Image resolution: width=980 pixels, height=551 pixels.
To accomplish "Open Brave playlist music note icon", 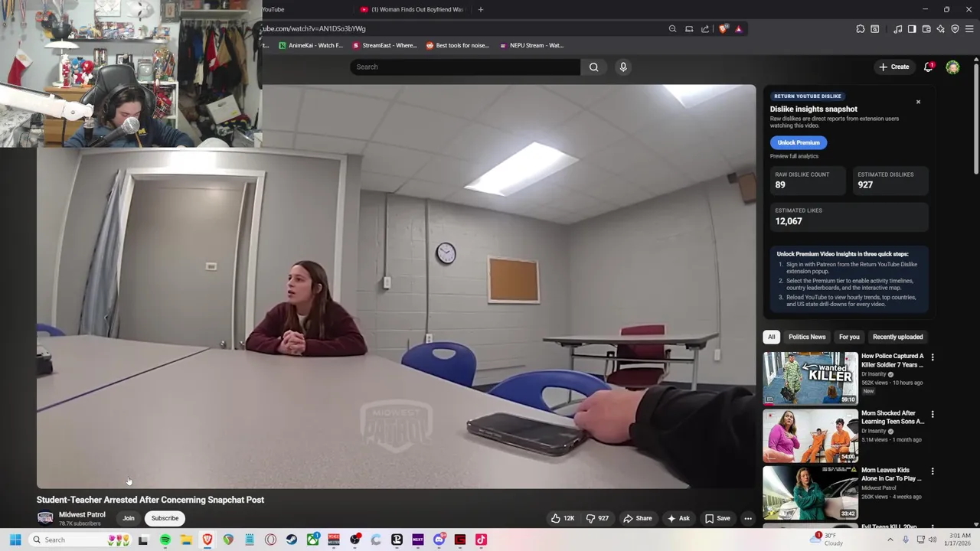I will [x=897, y=29].
